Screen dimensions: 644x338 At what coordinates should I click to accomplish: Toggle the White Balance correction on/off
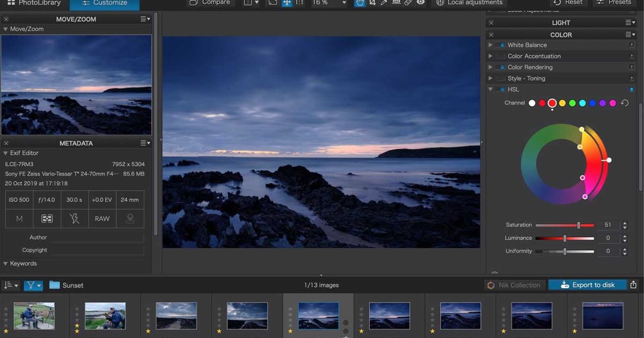tap(502, 45)
